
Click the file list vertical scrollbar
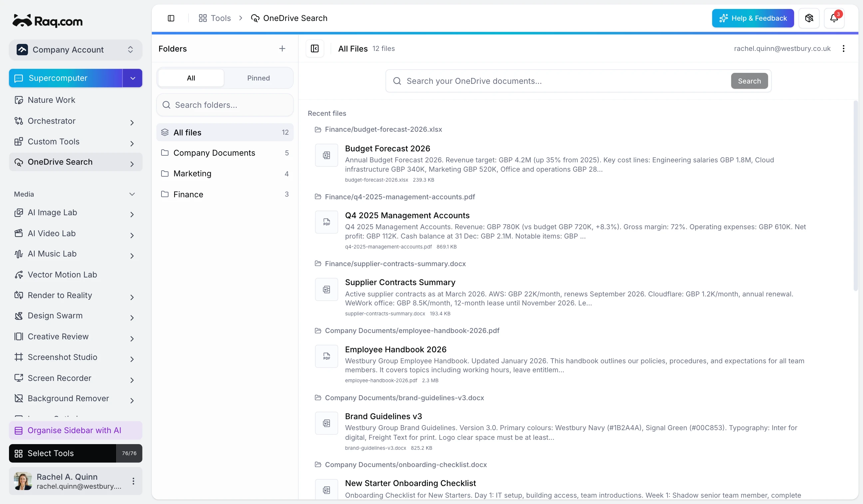tap(855, 196)
